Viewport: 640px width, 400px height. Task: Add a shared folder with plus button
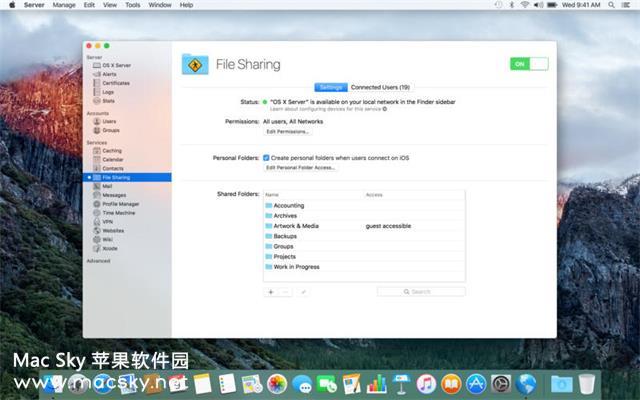(271, 292)
